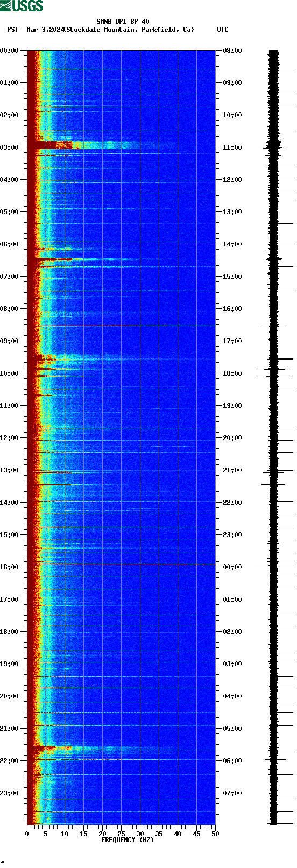Click the PST timezone label
297x868 pixels.
pos(13,30)
